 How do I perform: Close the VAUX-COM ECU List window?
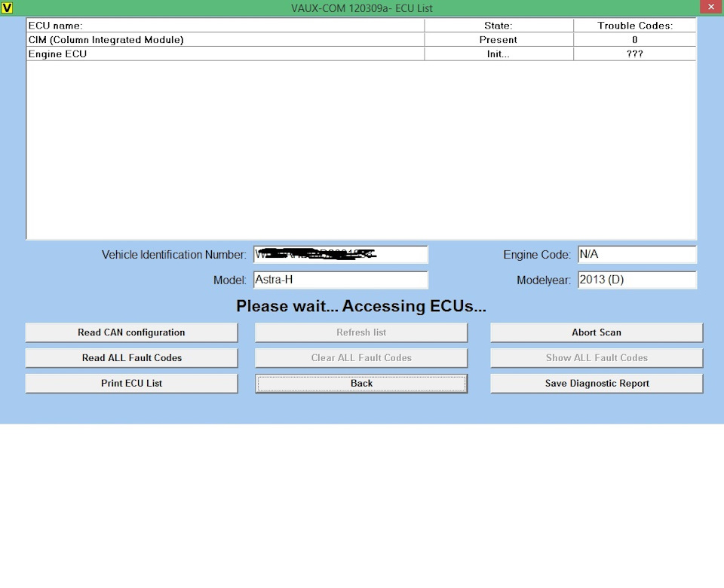[x=711, y=7]
